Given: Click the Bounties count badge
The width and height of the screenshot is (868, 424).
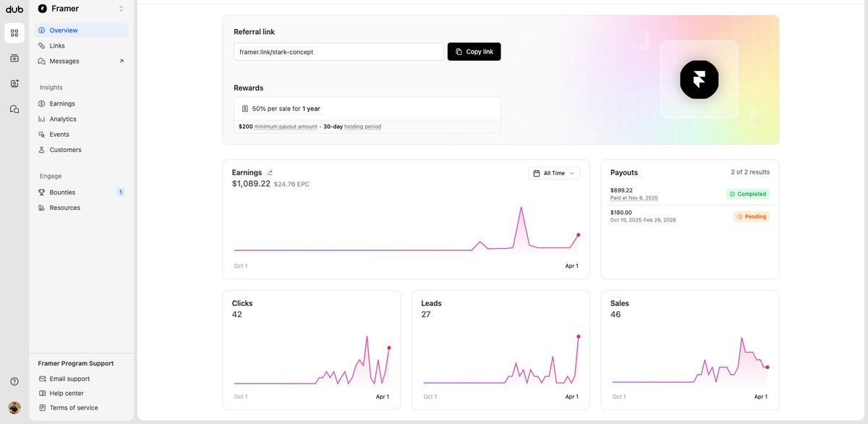Looking at the screenshot, I should pos(121,192).
